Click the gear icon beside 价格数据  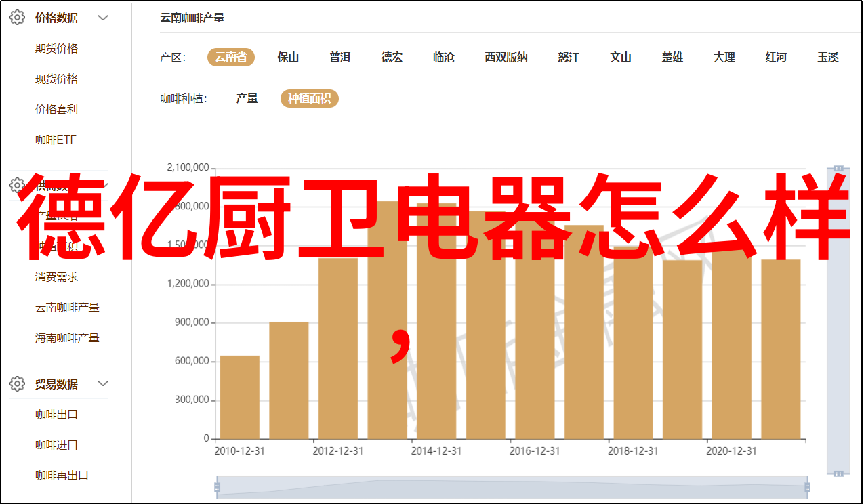click(18, 18)
